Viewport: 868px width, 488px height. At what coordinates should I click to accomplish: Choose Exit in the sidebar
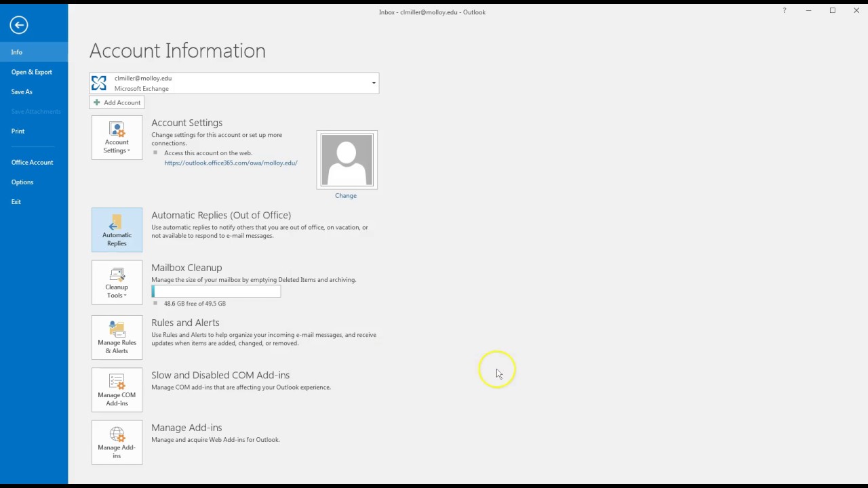tap(34, 201)
